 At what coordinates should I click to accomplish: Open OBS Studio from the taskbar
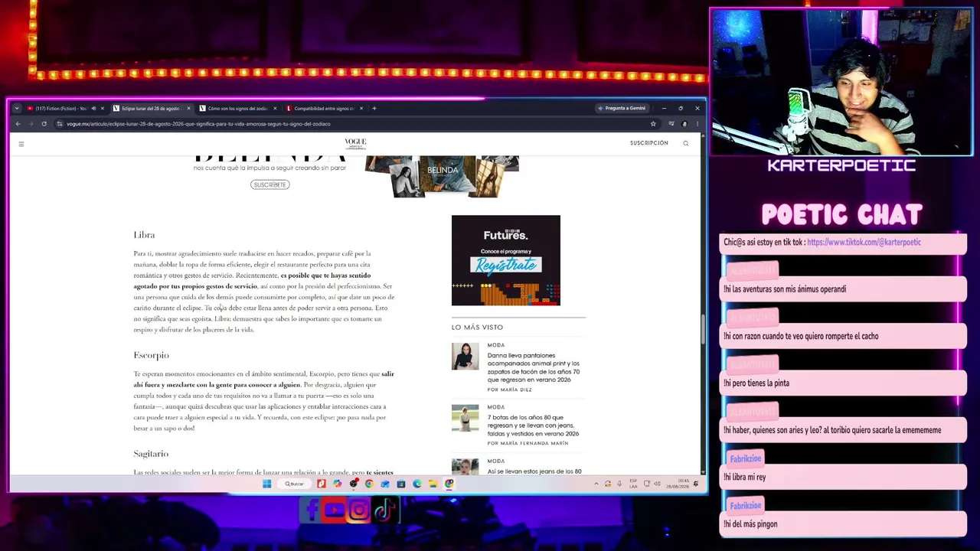[353, 484]
